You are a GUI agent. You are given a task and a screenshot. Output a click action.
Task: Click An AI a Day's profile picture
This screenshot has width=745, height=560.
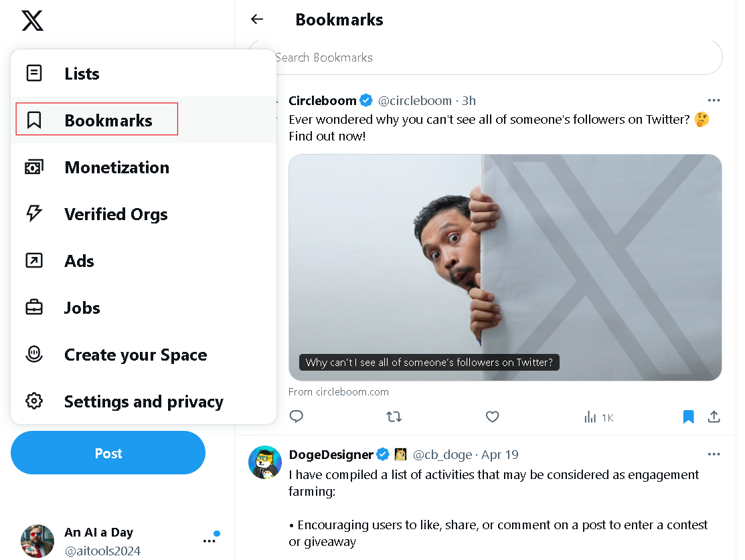coord(37,541)
